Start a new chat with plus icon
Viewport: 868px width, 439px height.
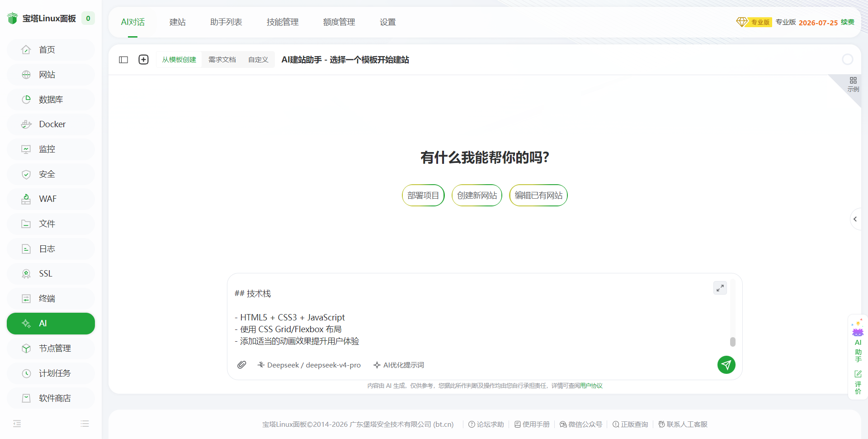[x=143, y=60]
